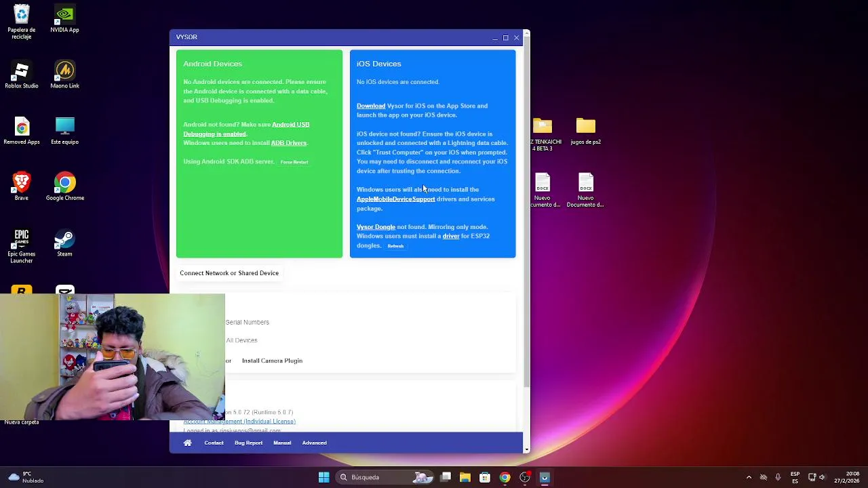Maximize the Vysor window
Screen dimensions: 868x488
point(505,37)
